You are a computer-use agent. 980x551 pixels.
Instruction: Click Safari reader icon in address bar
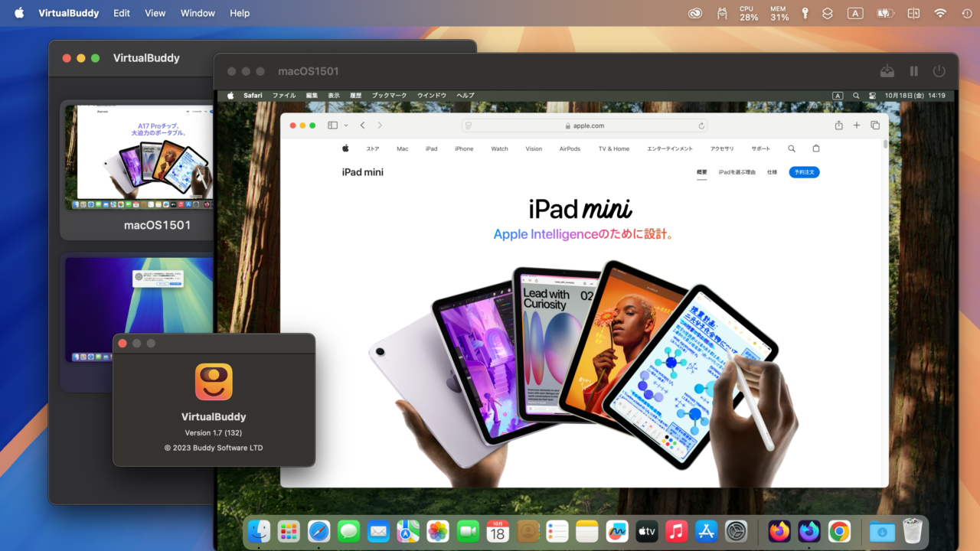pos(469,126)
